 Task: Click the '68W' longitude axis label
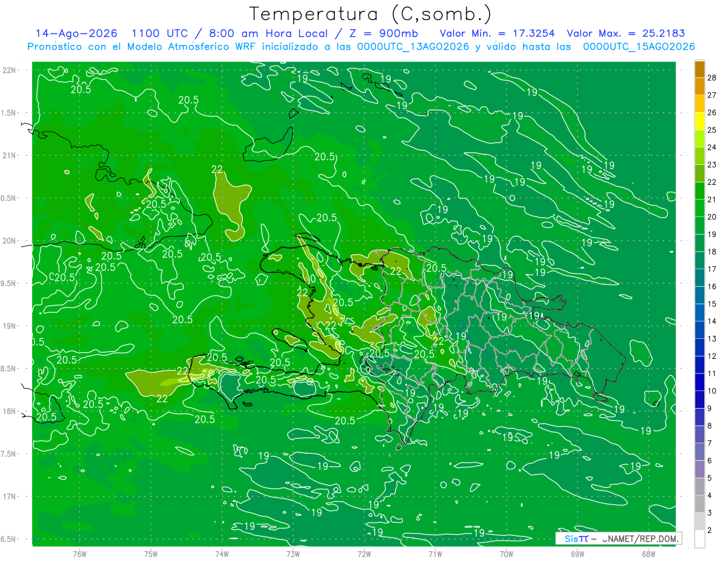pyautogui.click(x=649, y=554)
